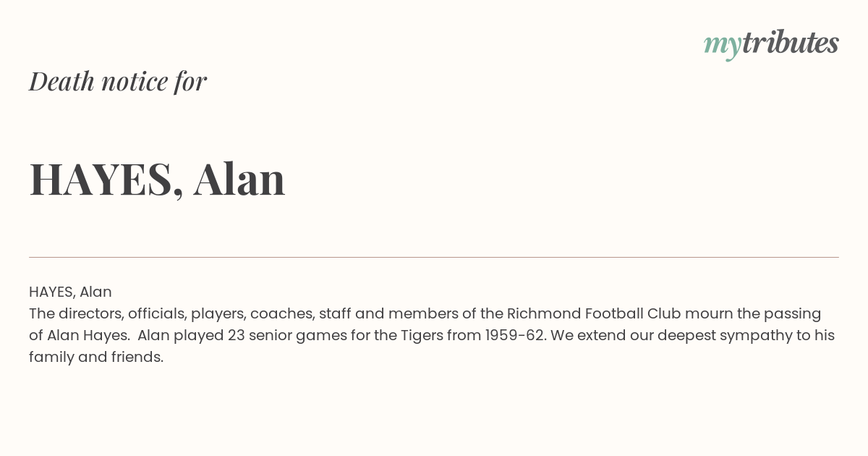
Task: Click the small "HAYES, Alan" text line
Action: click(70, 292)
